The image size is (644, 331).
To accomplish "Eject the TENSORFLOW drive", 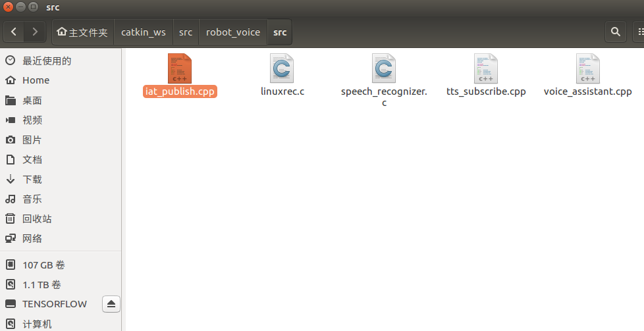I will point(111,304).
